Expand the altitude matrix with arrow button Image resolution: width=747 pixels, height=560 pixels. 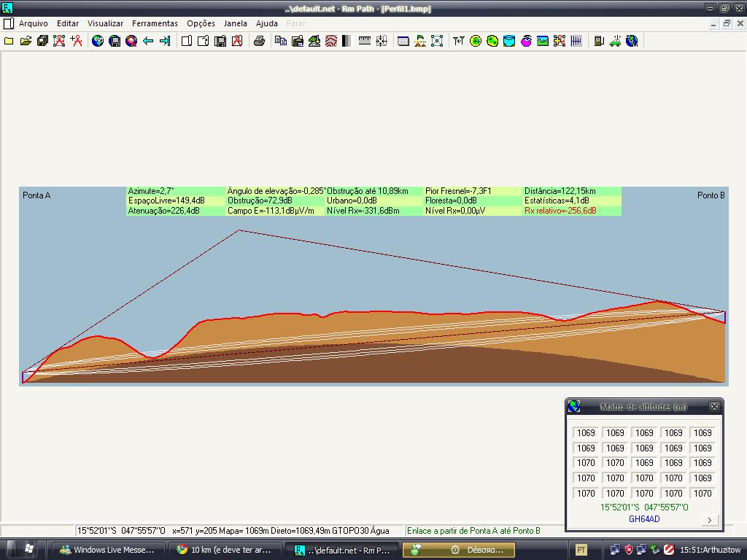click(x=709, y=520)
